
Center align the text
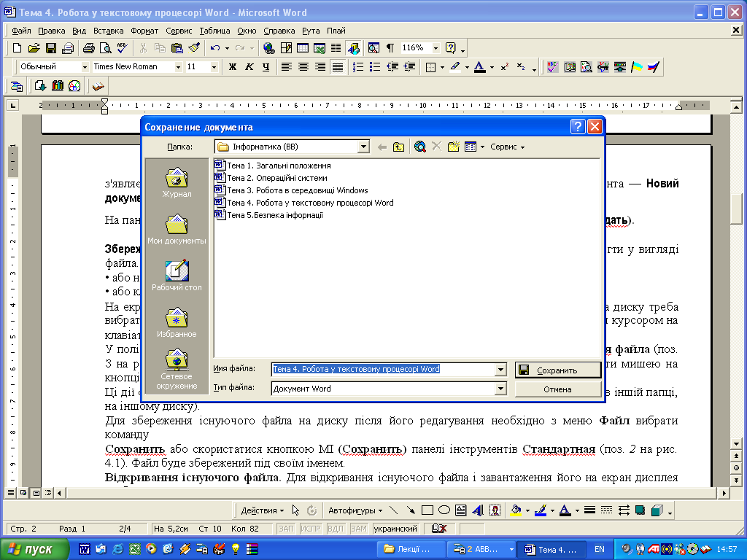[x=303, y=67]
